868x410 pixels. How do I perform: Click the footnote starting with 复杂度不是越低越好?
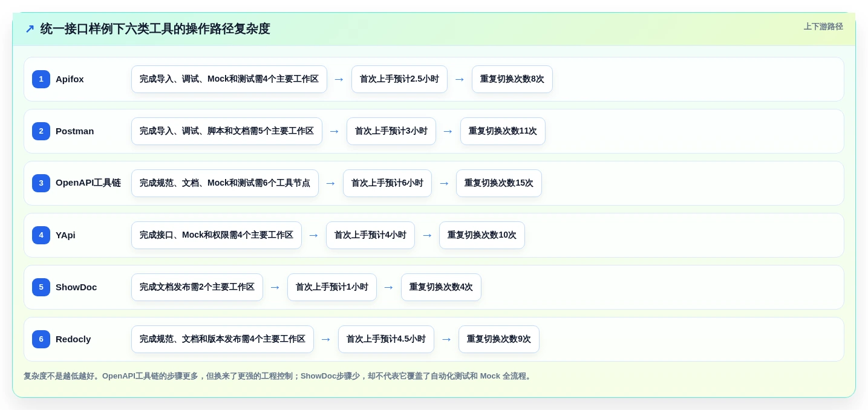pyautogui.click(x=278, y=376)
